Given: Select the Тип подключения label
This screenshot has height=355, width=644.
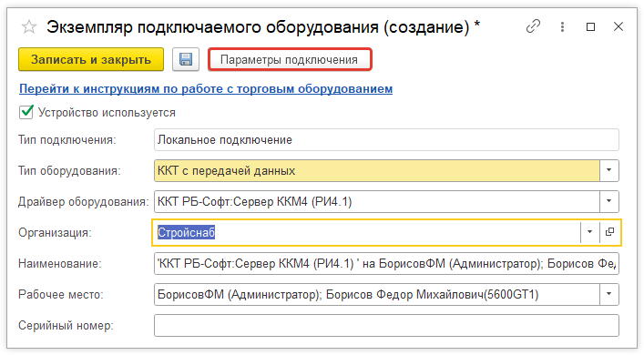Looking at the screenshot, I should point(67,140).
